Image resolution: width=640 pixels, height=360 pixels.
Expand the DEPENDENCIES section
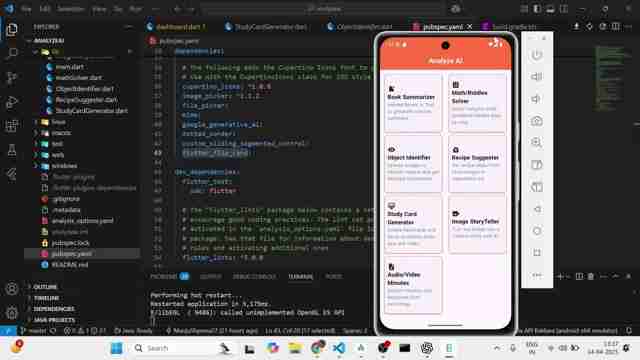click(53, 309)
